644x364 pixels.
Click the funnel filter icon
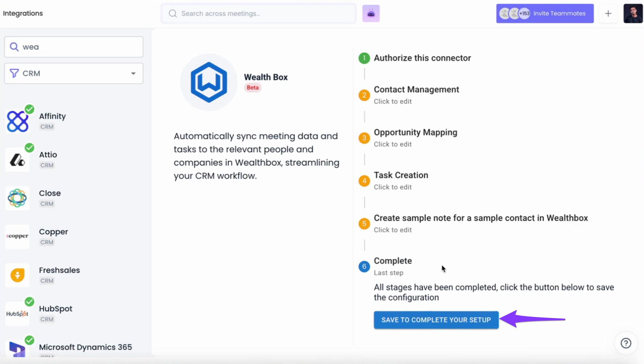pos(14,73)
